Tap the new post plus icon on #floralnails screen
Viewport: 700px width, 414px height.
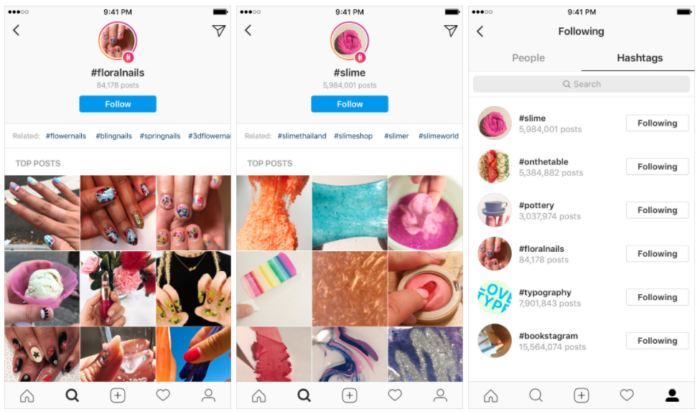(x=117, y=395)
